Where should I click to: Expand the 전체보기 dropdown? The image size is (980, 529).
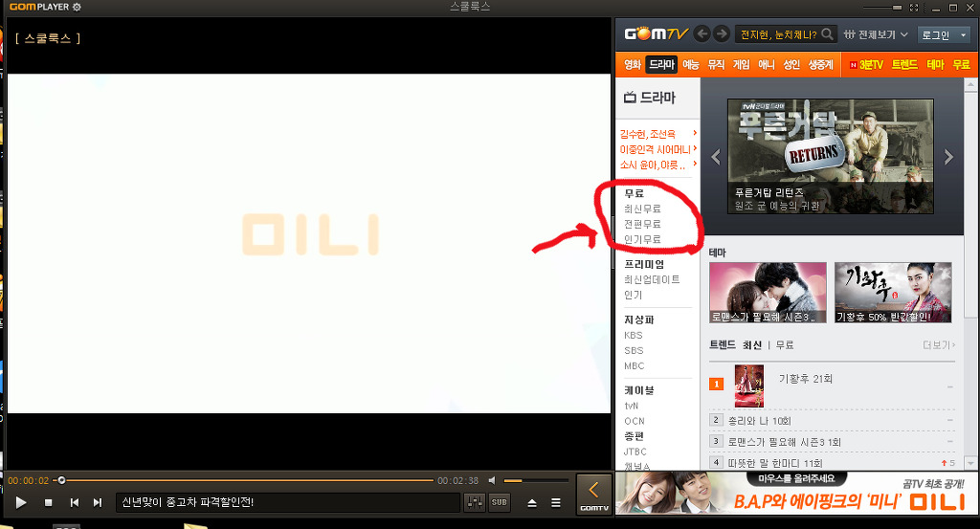(x=876, y=35)
